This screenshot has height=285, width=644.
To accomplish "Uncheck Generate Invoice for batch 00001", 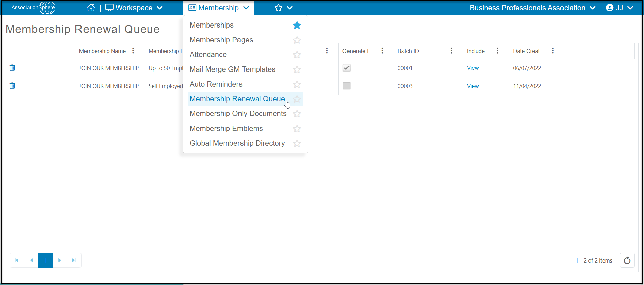I will point(346,68).
